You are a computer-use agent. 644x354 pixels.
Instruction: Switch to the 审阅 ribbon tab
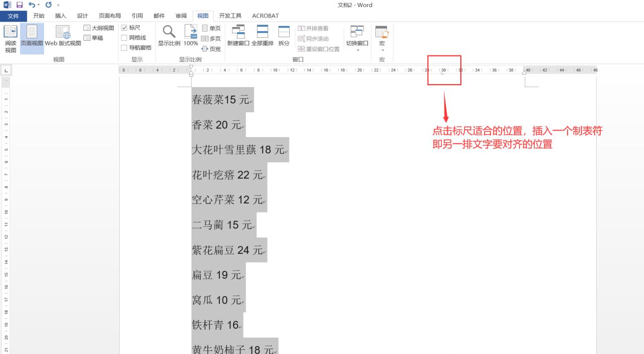181,16
